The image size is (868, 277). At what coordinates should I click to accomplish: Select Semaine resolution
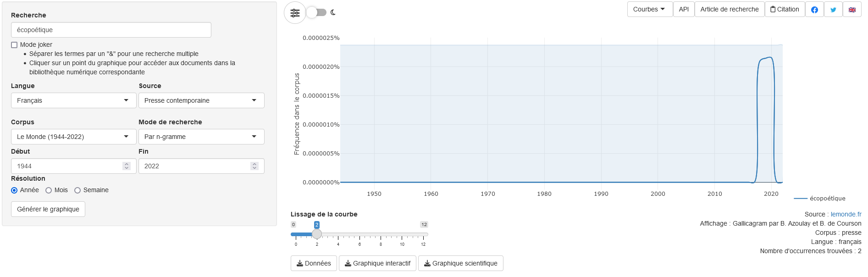point(77,190)
